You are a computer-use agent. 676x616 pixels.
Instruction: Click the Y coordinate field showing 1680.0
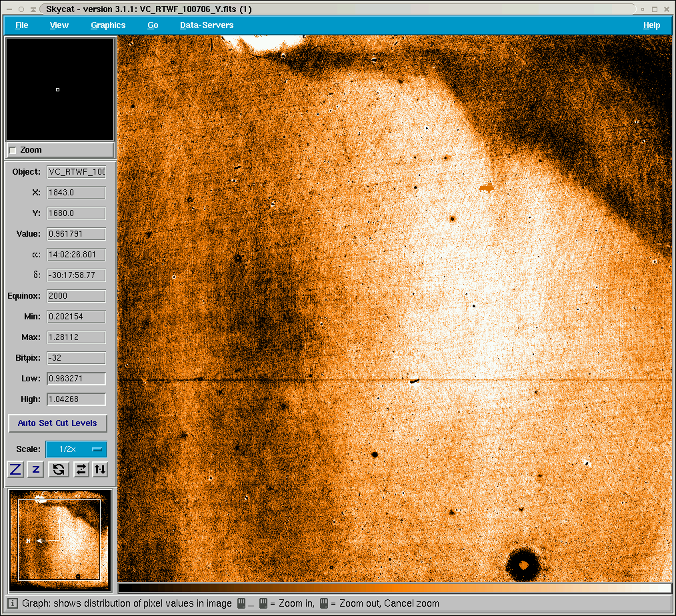[76, 213]
